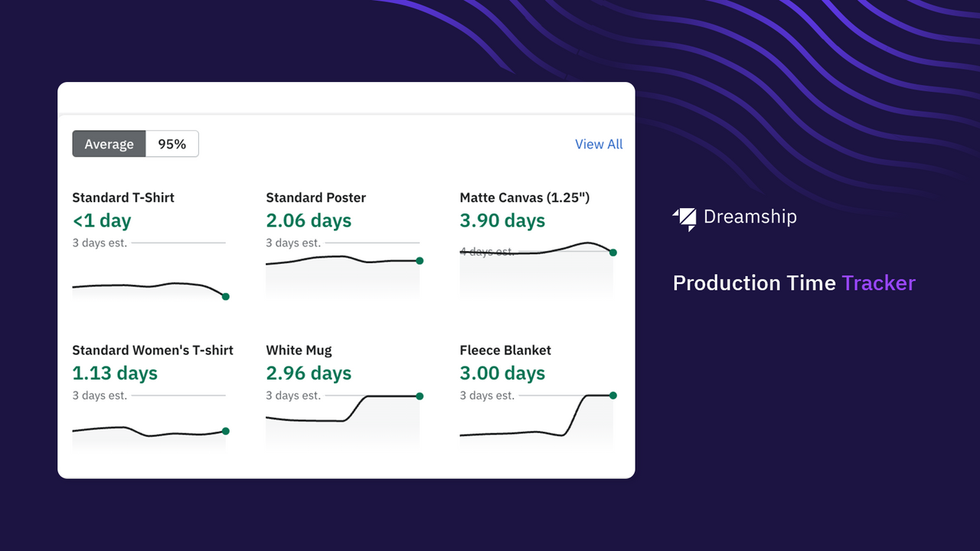This screenshot has width=980, height=551.
Task: Click the Dreamship logo icon
Action: 684,217
